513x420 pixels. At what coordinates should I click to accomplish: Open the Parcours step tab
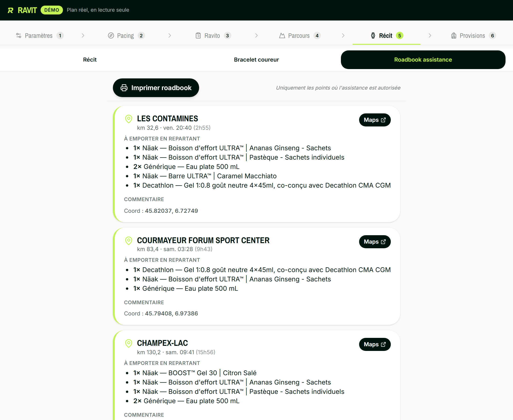click(300, 35)
